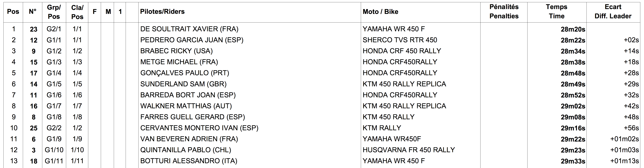644x168 pixels.
Task: Click the G1/10 group position cell
Action: point(54,150)
